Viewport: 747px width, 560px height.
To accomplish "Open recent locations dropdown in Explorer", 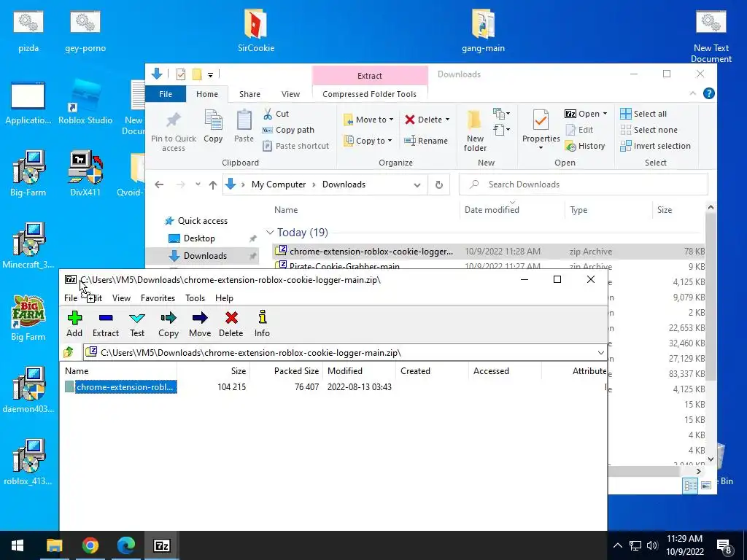I will pos(198,184).
